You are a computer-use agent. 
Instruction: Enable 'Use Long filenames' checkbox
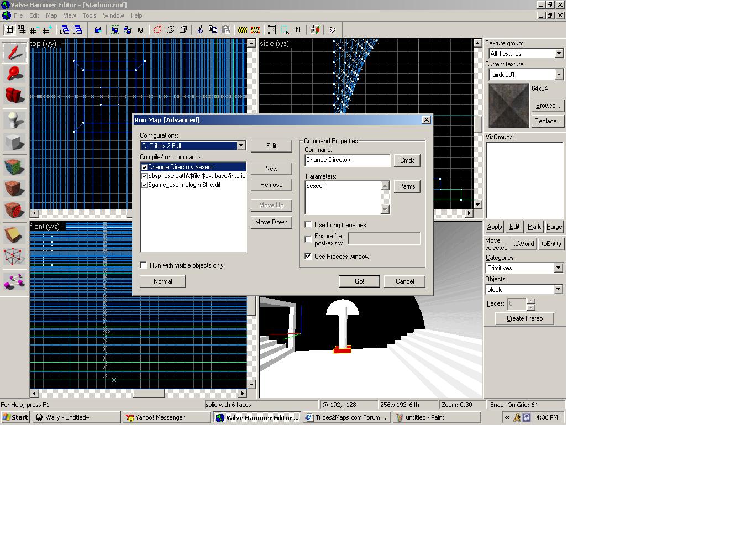308,225
